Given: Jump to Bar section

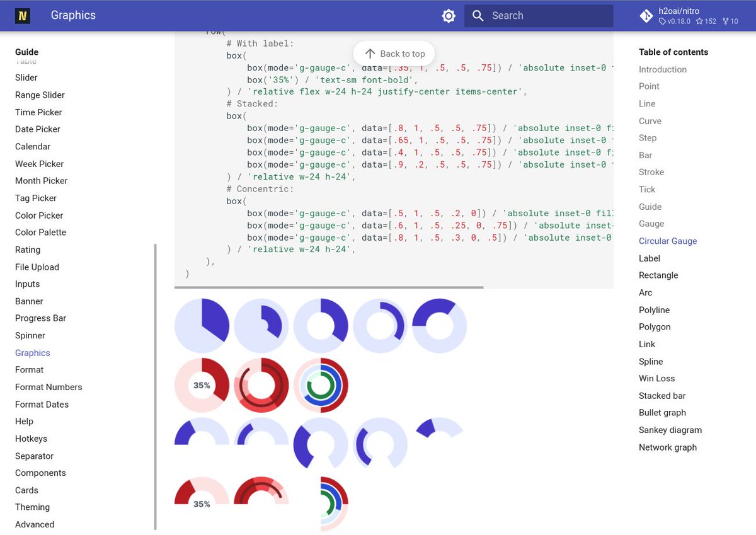Looking at the screenshot, I should [x=646, y=155].
